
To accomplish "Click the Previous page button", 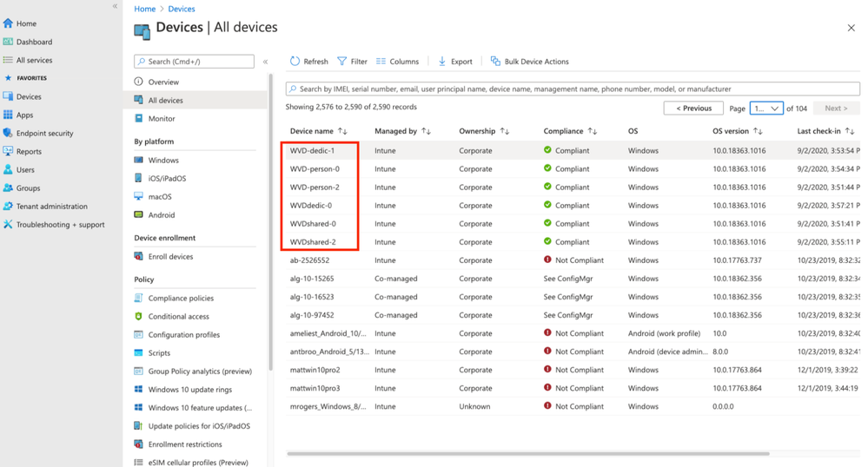I will tap(693, 108).
